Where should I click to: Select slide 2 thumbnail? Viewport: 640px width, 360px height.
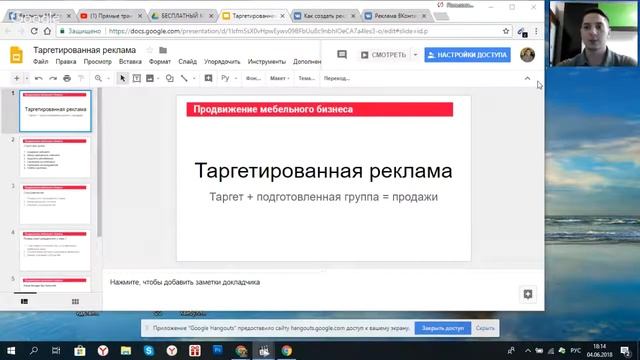[55, 157]
